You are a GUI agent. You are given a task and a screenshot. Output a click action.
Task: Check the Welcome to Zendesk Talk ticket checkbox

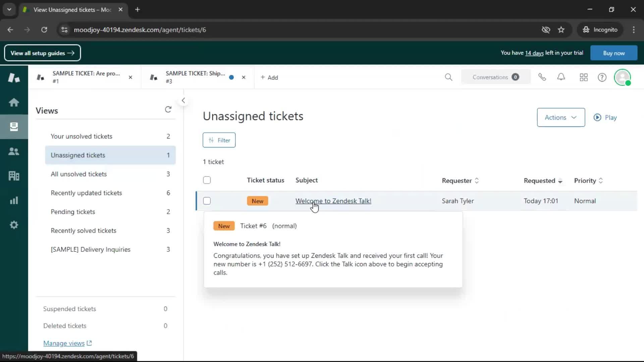(x=207, y=201)
